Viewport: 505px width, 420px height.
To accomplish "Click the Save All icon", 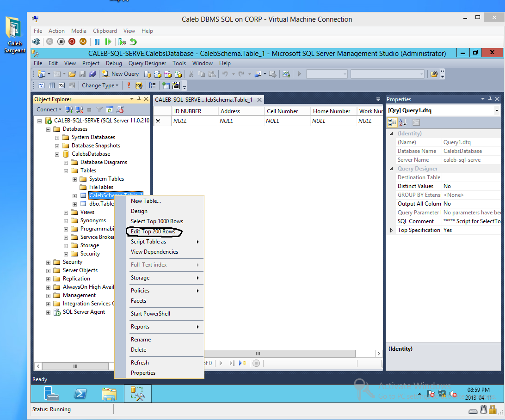I will 92,74.
